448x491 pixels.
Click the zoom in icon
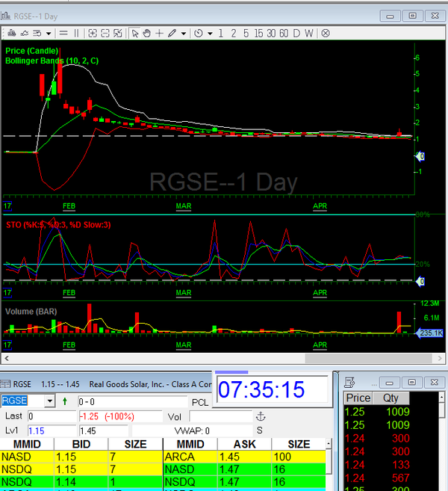point(93,33)
